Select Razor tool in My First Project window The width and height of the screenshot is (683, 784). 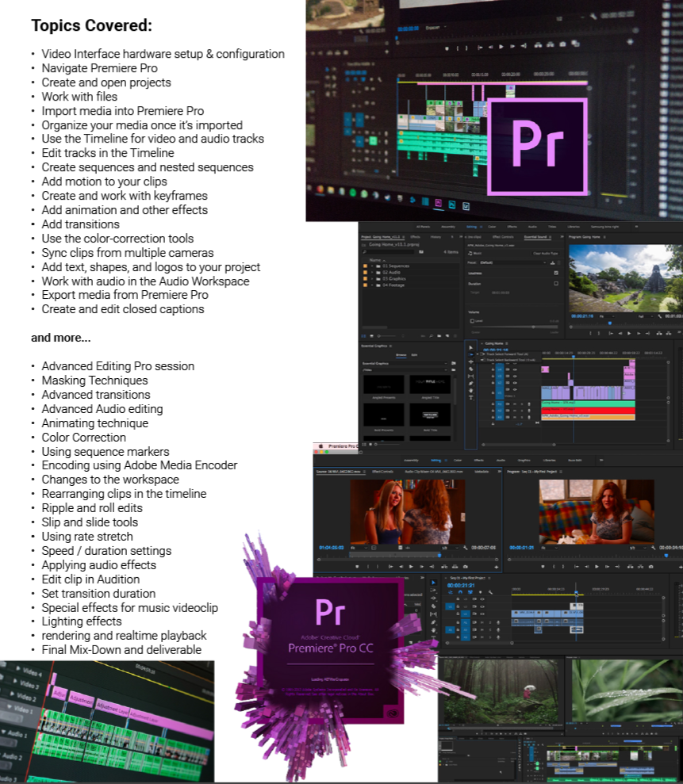433,606
